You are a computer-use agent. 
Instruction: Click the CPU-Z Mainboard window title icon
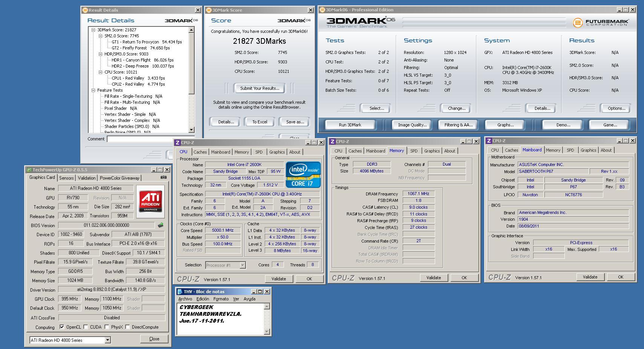[x=489, y=141]
